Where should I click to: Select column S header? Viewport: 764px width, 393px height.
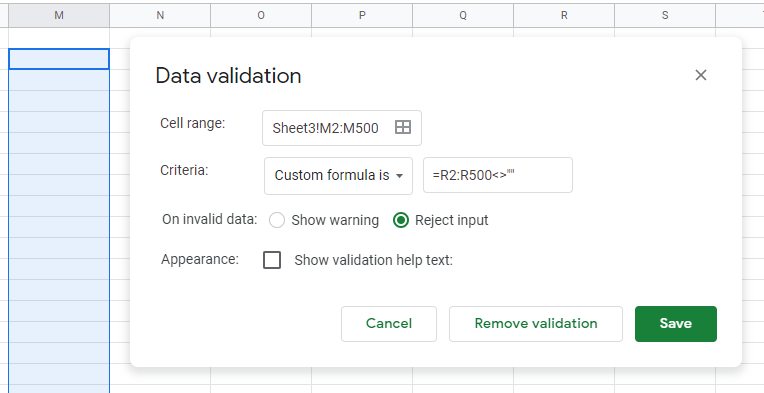point(665,16)
